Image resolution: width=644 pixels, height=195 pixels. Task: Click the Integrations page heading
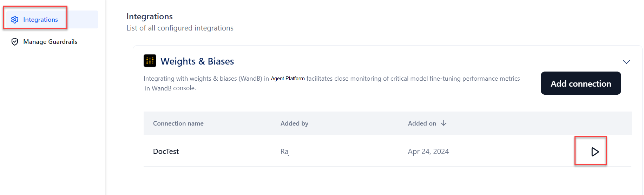click(x=150, y=16)
